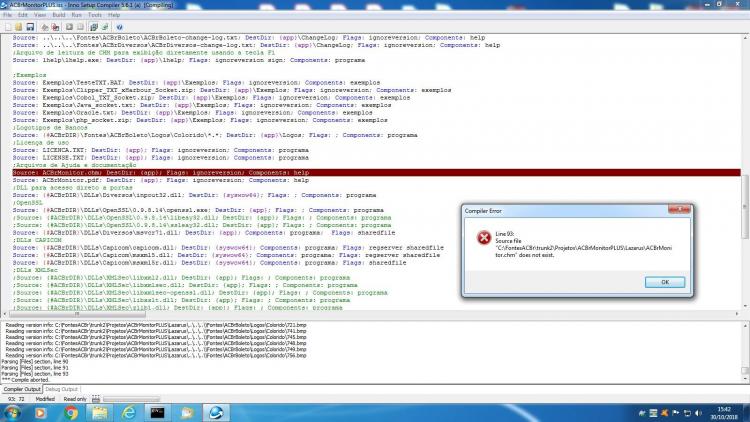The width and height of the screenshot is (750, 422).
Task: Click the Stop Compile toolbar icon
Action: pos(55,27)
